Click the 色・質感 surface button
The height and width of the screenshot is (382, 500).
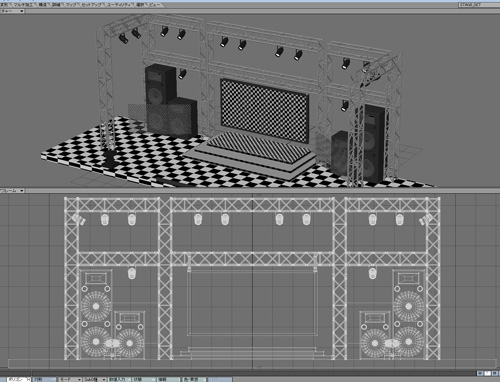pos(194,379)
